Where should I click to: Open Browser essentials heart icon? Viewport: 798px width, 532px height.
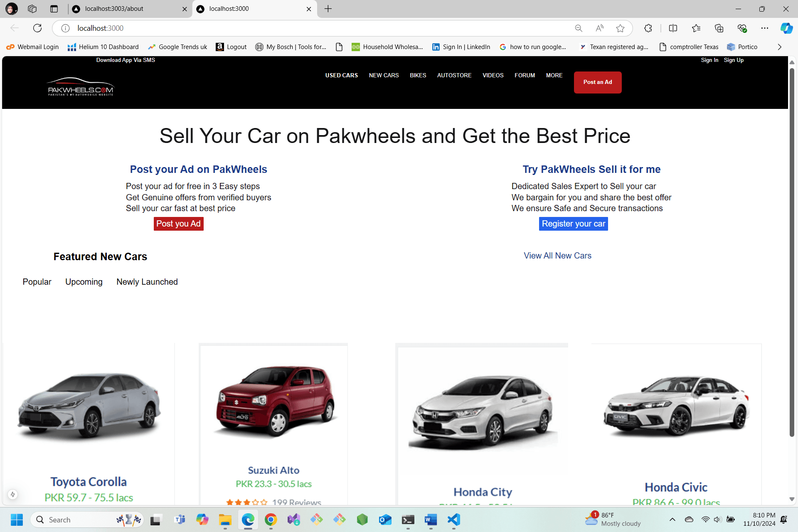point(742,28)
